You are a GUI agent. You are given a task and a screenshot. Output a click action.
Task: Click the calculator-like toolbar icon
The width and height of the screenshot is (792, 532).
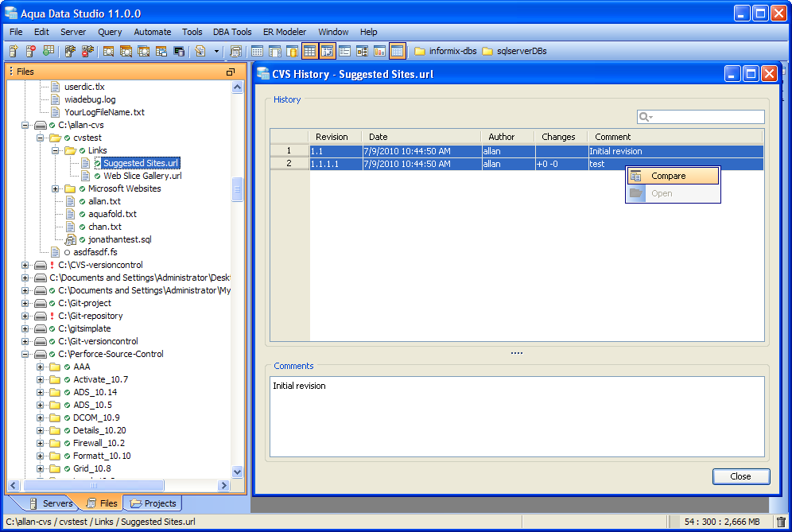tap(235, 51)
